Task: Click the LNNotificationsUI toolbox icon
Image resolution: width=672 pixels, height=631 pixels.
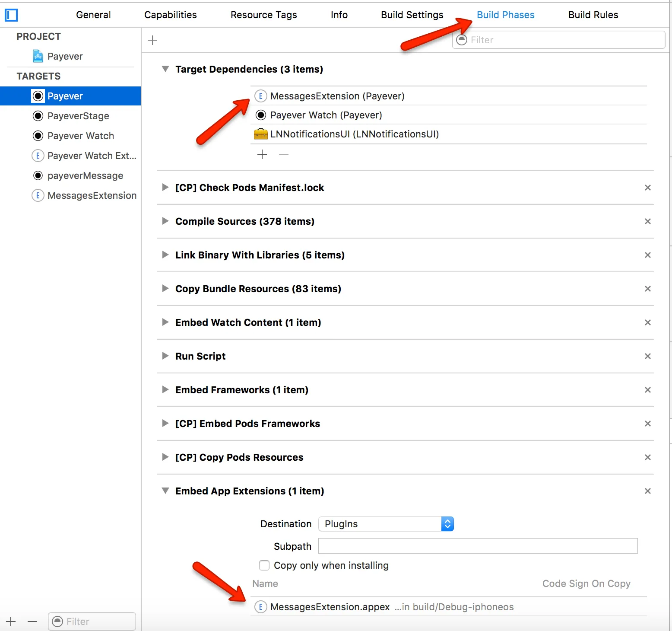Action: coord(261,134)
